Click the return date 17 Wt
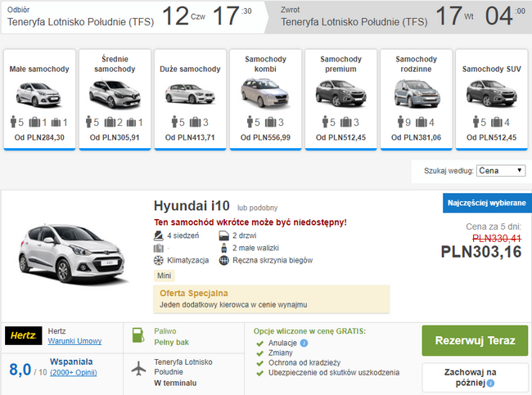This screenshot has height=395, width=532. point(454,16)
